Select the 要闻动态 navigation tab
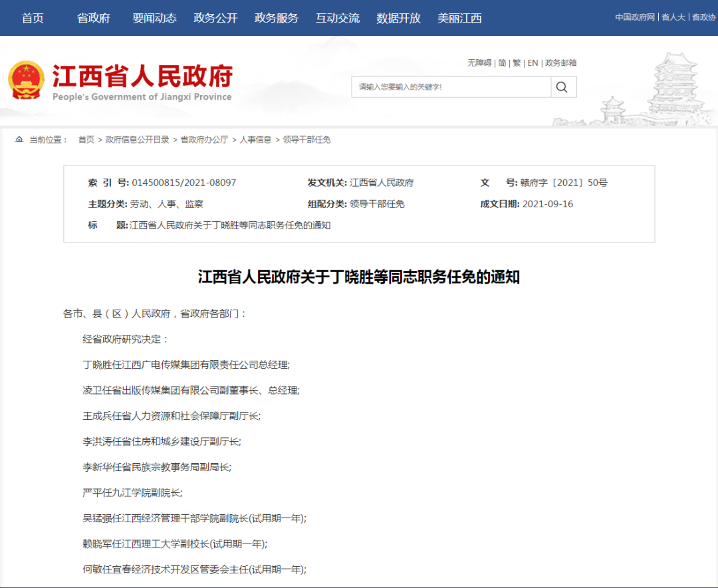The height and width of the screenshot is (588, 718). coord(154,18)
